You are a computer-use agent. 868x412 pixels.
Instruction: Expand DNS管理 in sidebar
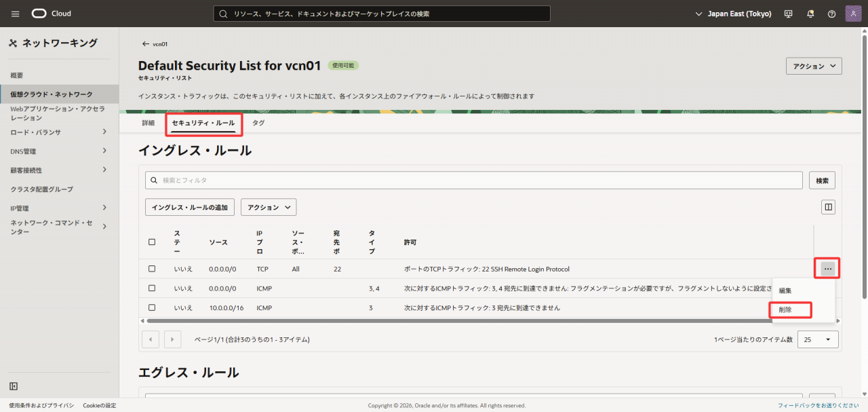[104, 151]
